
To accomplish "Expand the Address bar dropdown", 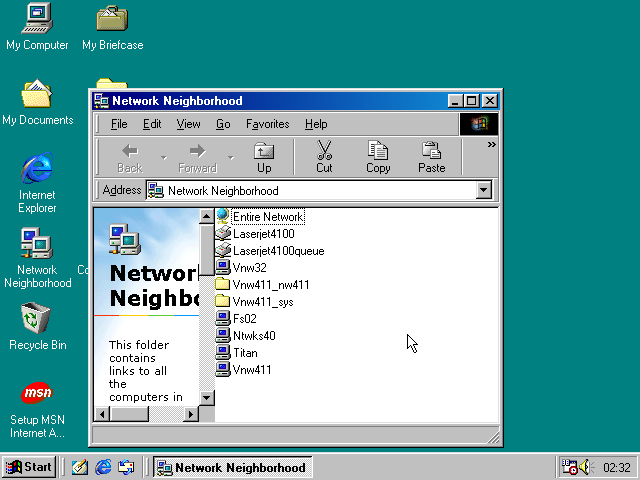I will pyautogui.click(x=484, y=190).
